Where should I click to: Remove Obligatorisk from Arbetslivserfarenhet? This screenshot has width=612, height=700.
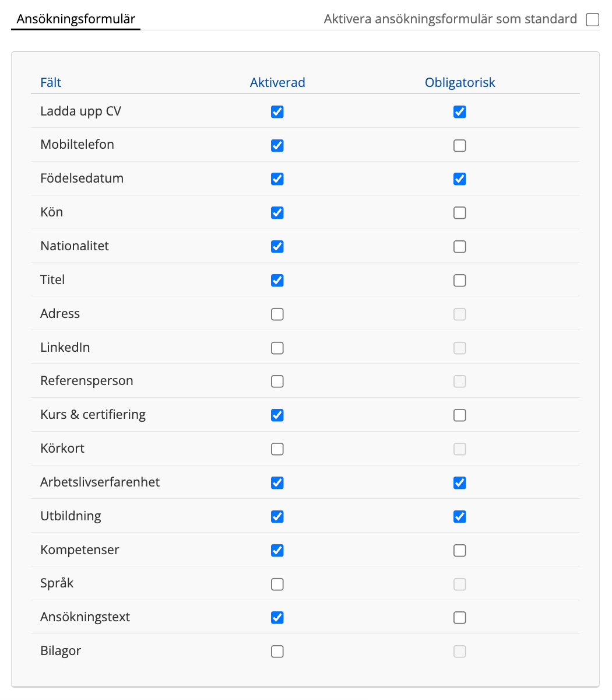click(460, 483)
